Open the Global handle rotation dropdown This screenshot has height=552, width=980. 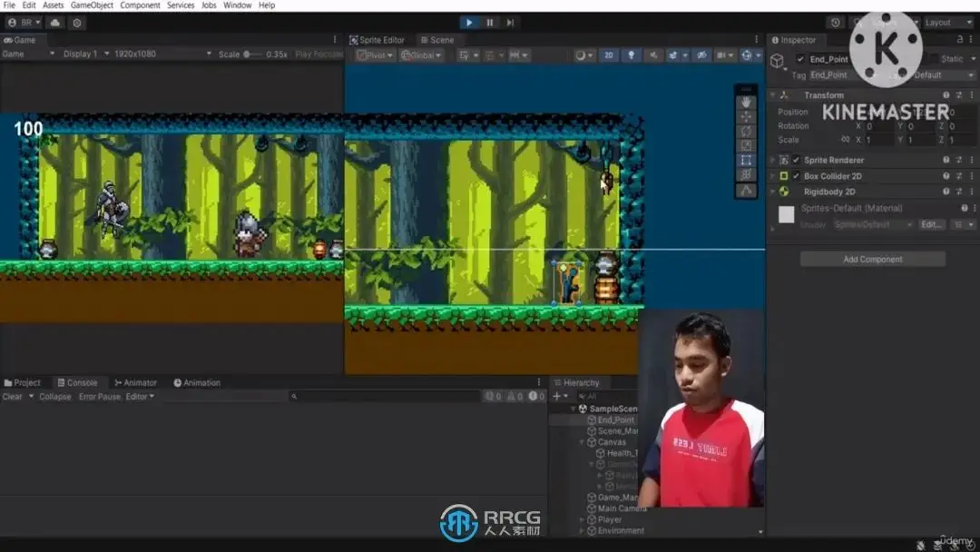tap(421, 55)
